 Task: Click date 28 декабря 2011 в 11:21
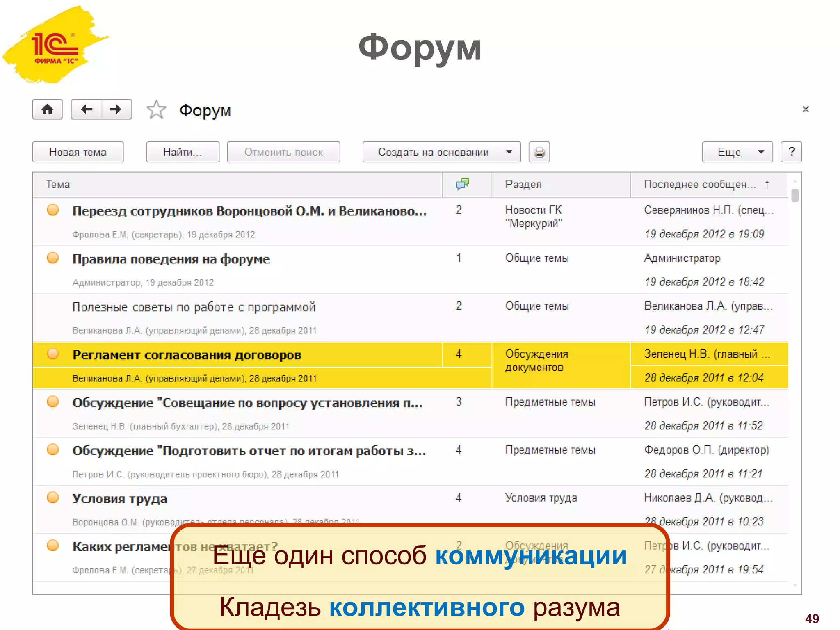703,474
